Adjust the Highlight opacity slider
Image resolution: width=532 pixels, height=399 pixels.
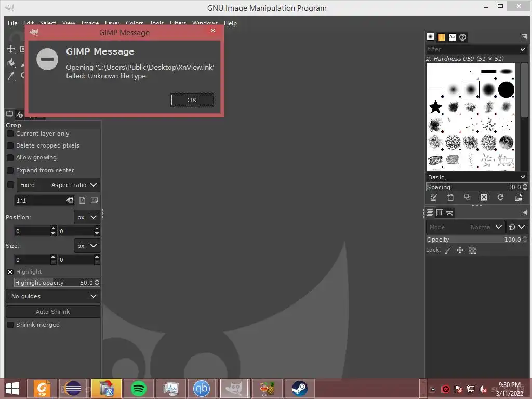tap(57, 283)
